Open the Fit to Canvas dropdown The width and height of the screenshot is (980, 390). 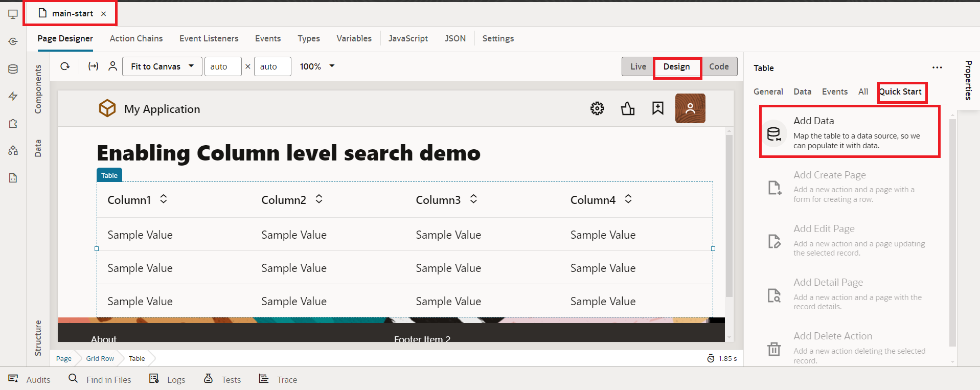pos(162,66)
